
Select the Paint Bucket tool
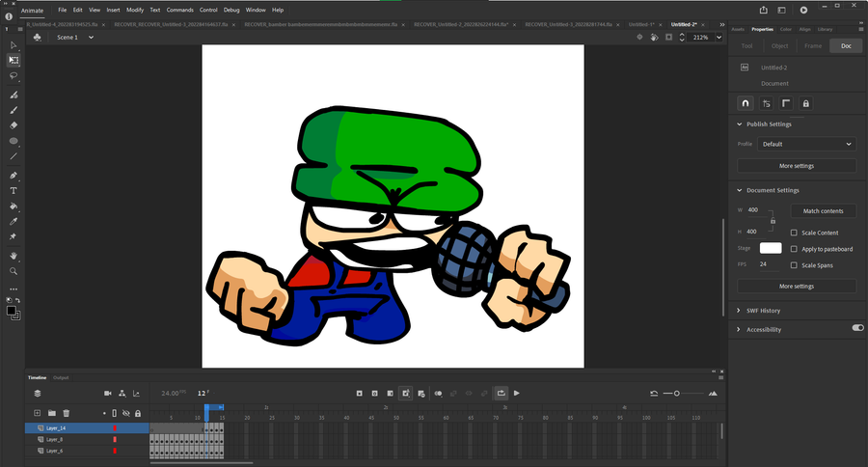coord(14,206)
